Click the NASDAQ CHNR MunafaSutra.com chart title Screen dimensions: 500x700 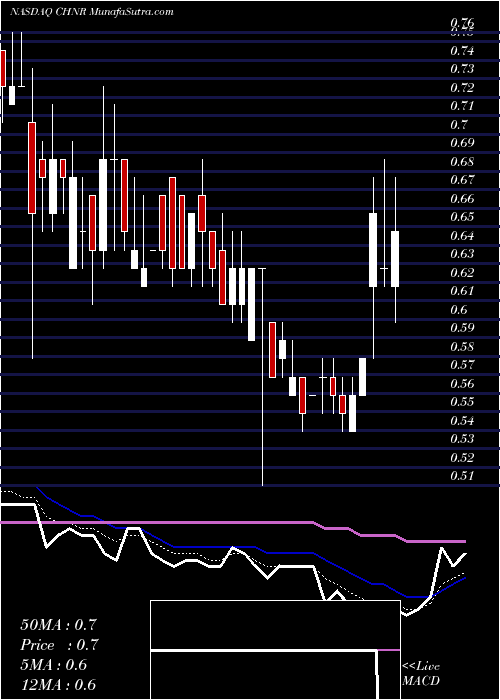(x=92, y=12)
